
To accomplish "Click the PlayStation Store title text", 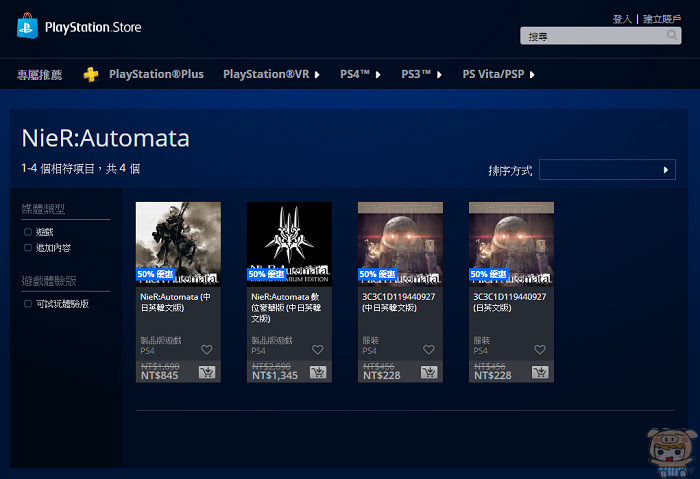I will [93, 27].
